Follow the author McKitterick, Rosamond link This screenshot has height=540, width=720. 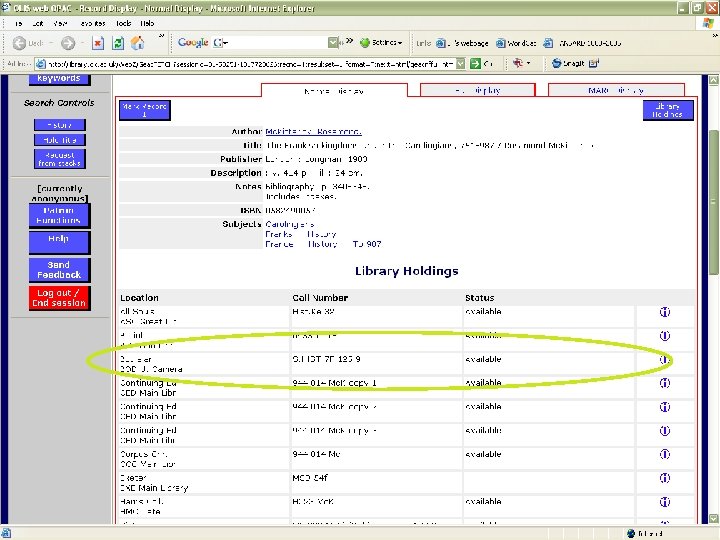(313, 132)
